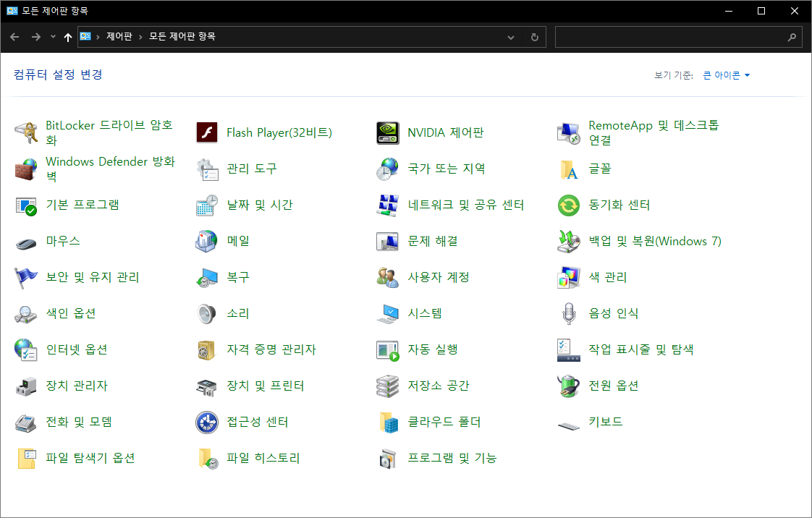This screenshot has width=812, height=518.
Task: Click the green 동기화 센터 icon
Action: pyautogui.click(x=569, y=205)
